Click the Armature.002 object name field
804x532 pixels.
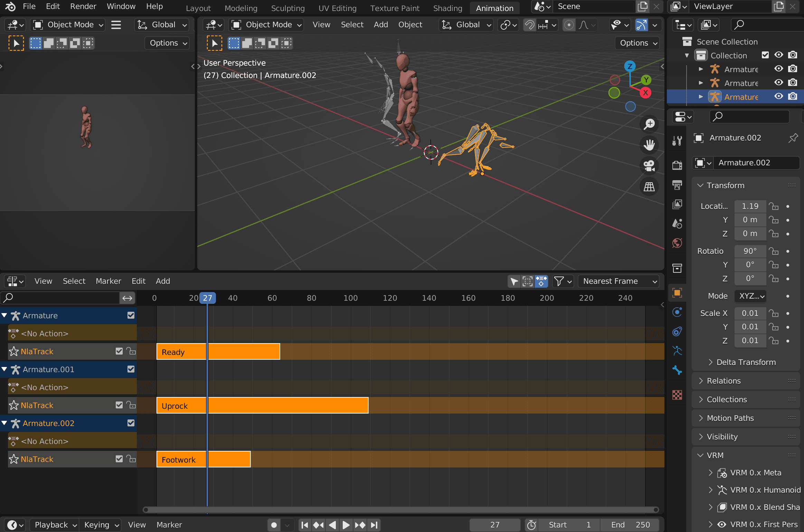[757, 163]
